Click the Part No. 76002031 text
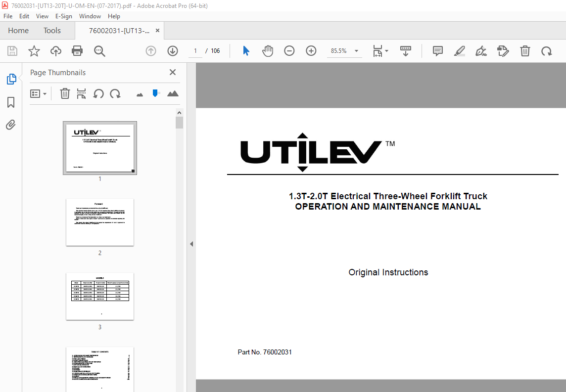566x392 pixels. click(x=265, y=352)
